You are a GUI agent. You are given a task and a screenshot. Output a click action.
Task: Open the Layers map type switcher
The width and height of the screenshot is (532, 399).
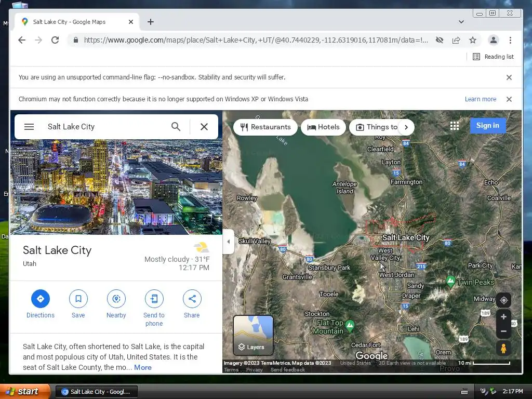pos(253,335)
